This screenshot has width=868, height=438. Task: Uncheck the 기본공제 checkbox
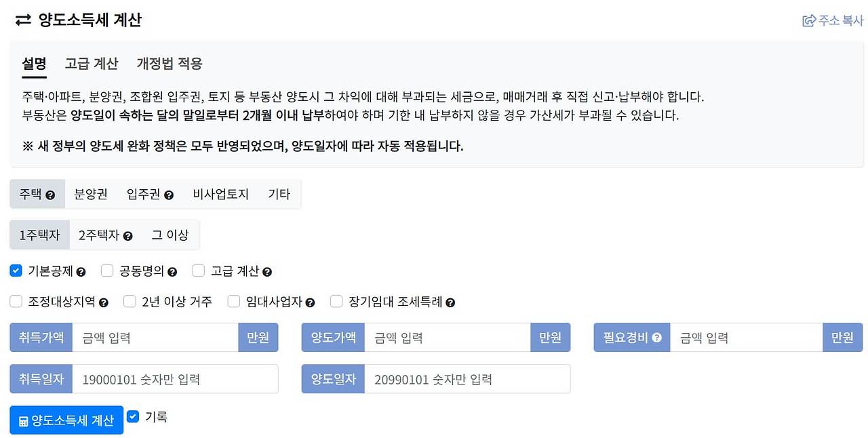[16, 270]
